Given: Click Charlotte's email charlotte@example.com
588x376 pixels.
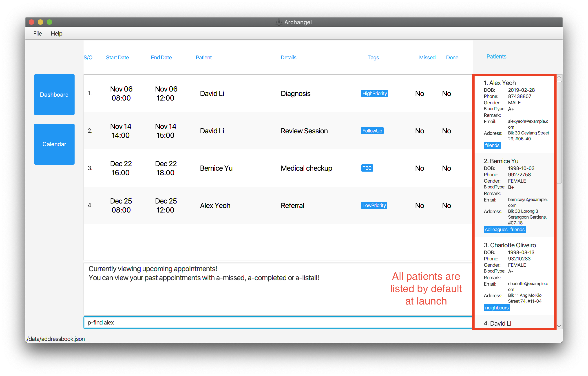Looking at the screenshot, I should click(x=528, y=286).
